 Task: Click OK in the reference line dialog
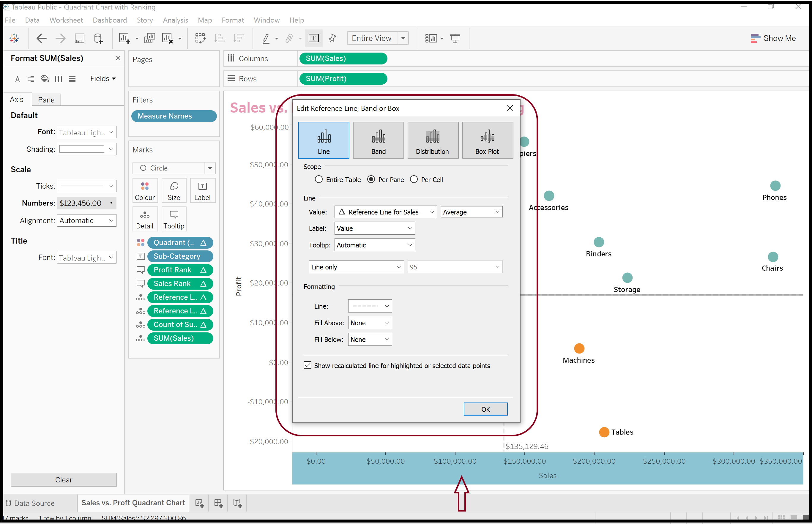pos(485,409)
